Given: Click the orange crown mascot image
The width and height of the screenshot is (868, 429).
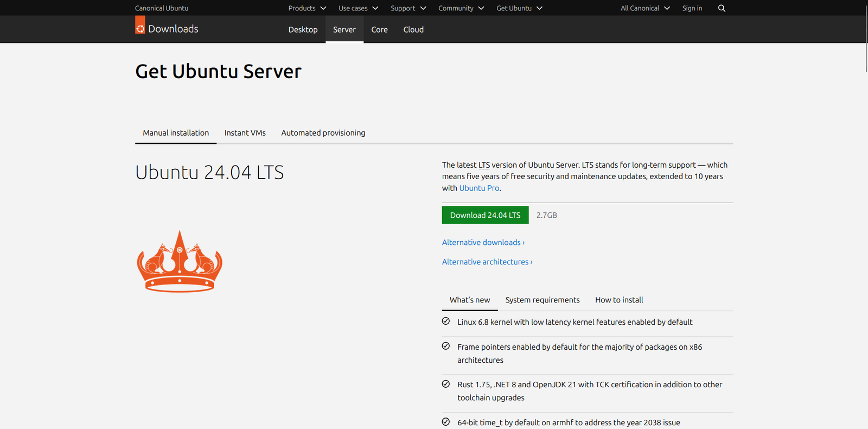Looking at the screenshot, I should (180, 261).
